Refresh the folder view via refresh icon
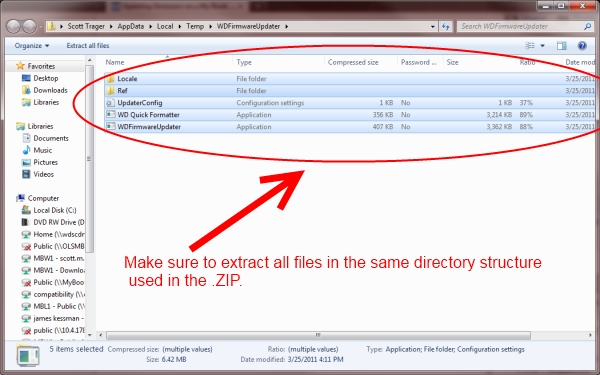The height and width of the screenshot is (375, 600). point(445,26)
